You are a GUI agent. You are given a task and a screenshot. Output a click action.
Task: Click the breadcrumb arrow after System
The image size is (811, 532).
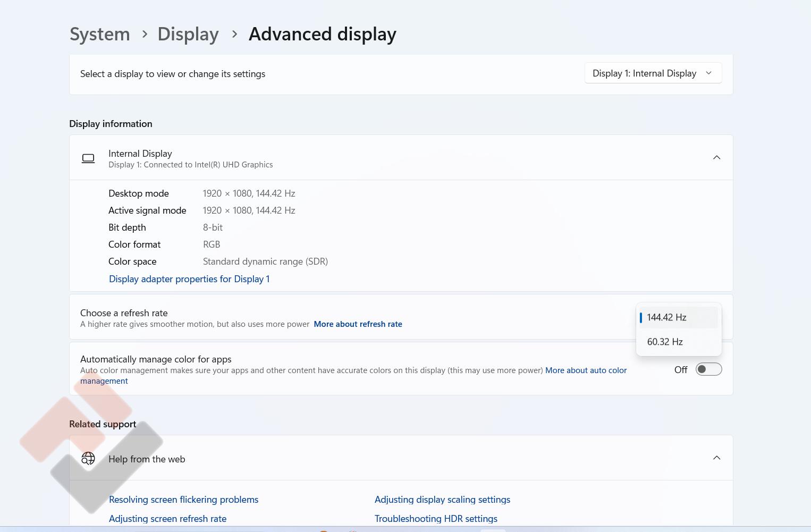tap(145, 35)
